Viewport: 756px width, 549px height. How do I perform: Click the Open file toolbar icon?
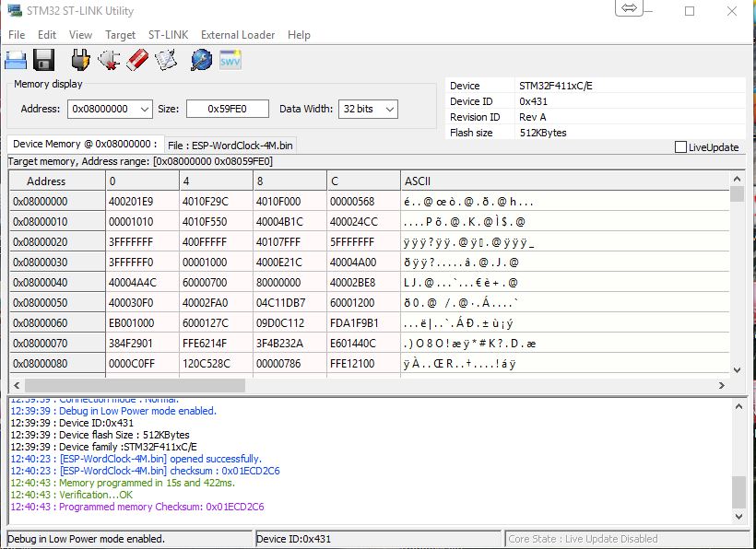tap(16, 61)
